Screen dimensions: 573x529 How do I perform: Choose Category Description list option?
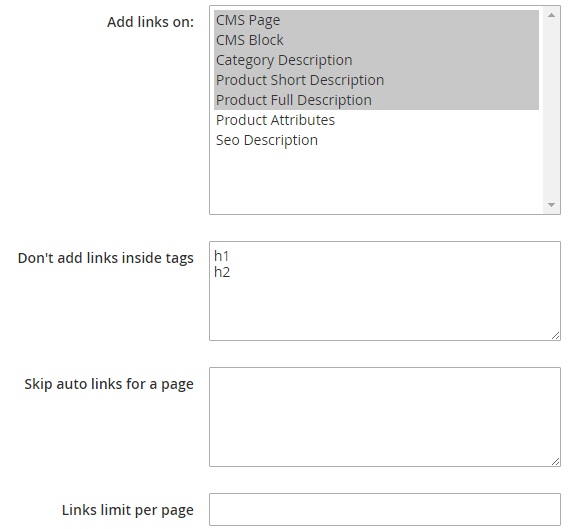coord(376,60)
